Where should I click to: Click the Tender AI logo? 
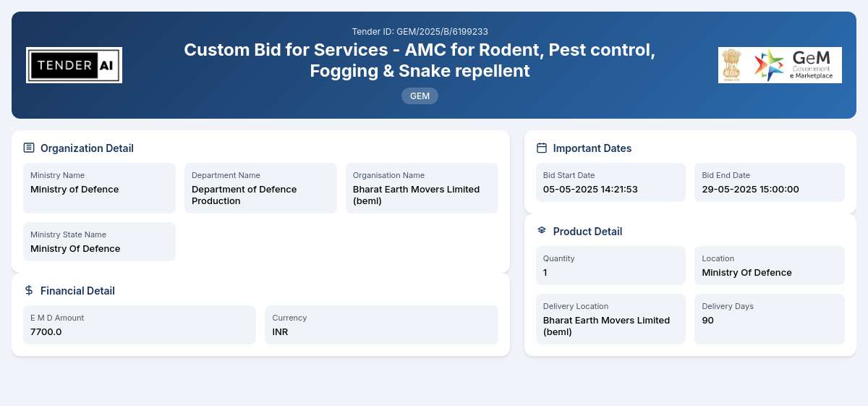point(74,65)
